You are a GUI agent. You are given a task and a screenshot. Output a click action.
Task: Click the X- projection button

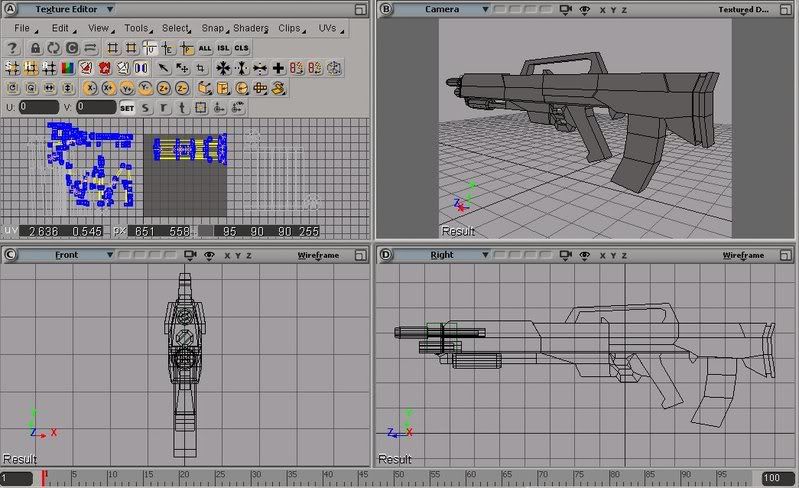point(90,88)
